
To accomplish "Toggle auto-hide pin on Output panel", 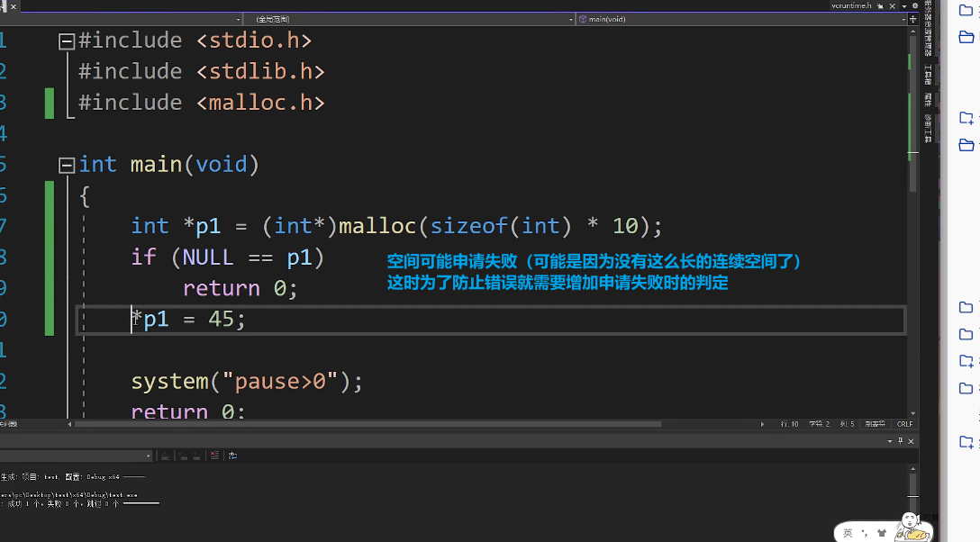I will (900, 441).
